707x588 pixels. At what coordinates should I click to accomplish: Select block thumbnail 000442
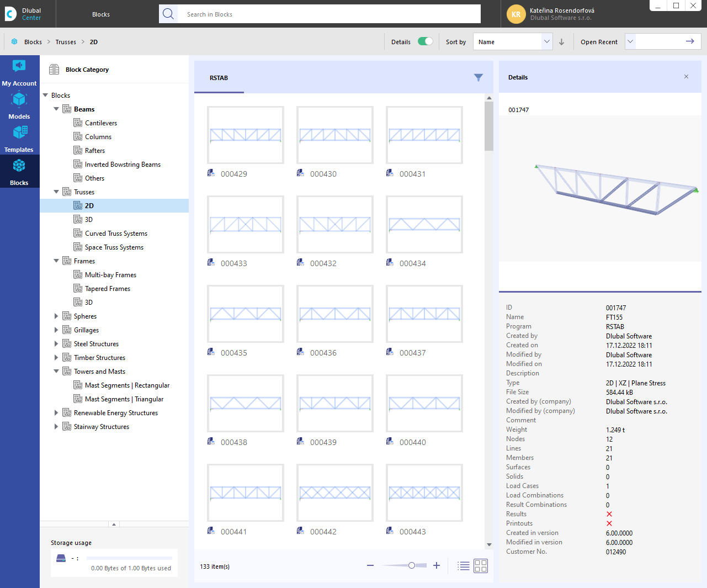click(x=335, y=492)
